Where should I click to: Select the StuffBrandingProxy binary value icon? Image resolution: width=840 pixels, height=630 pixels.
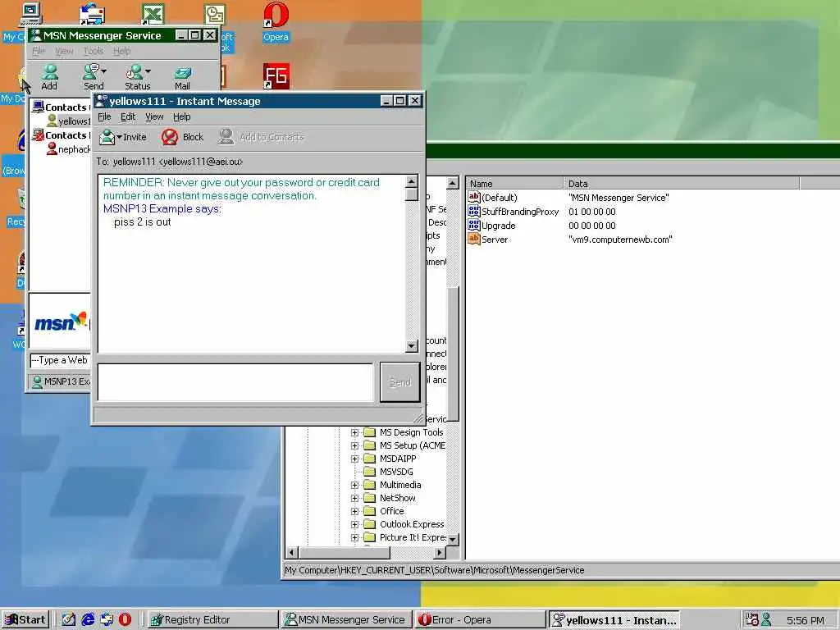[473, 211]
